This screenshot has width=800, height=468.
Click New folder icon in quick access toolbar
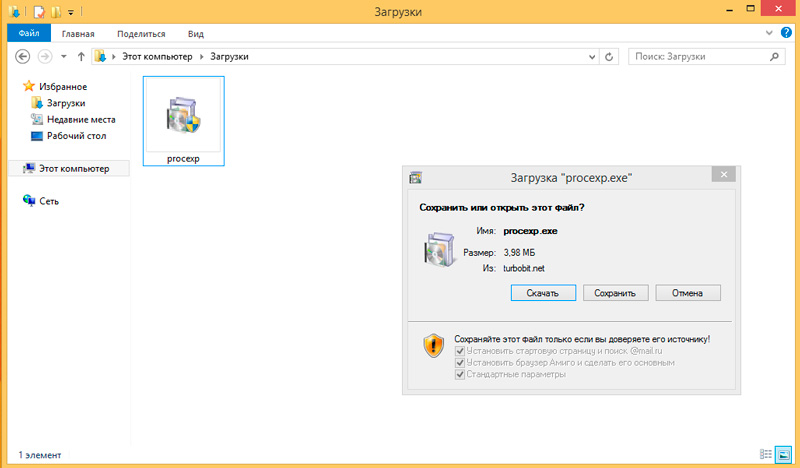[56, 12]
